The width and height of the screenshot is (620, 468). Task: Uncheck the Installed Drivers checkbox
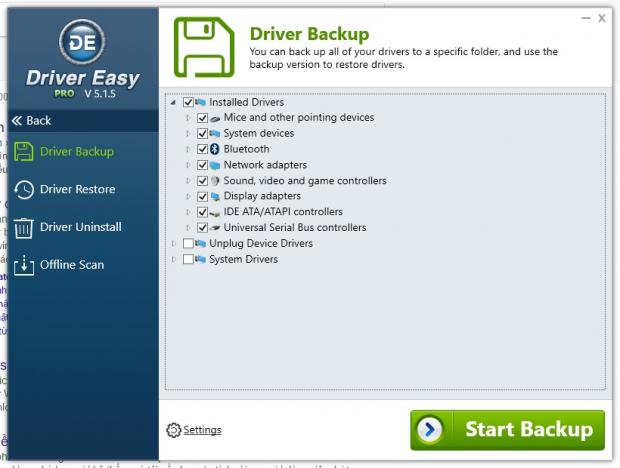pyautogui.click(x=188, y=102)
